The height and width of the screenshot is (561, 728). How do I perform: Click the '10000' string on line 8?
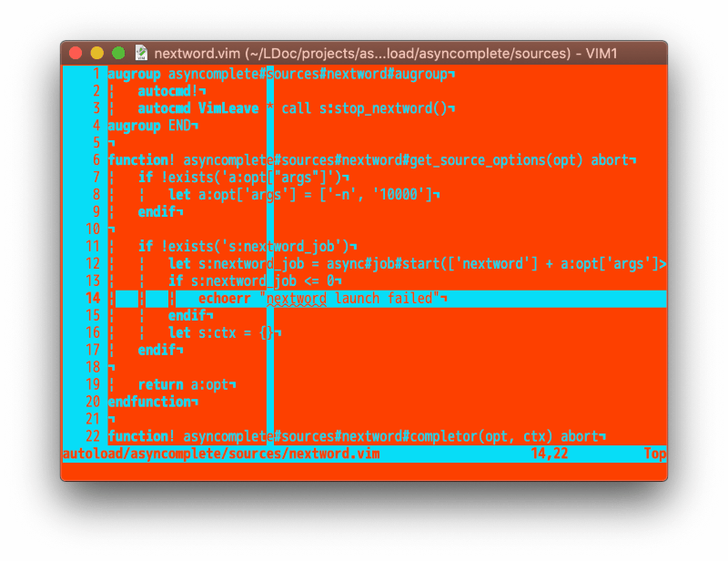click(399, 194)
